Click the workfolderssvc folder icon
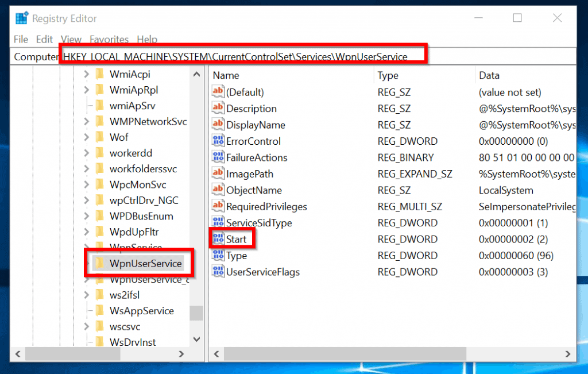This screenshot has width=588, height=374. point(100,168)
